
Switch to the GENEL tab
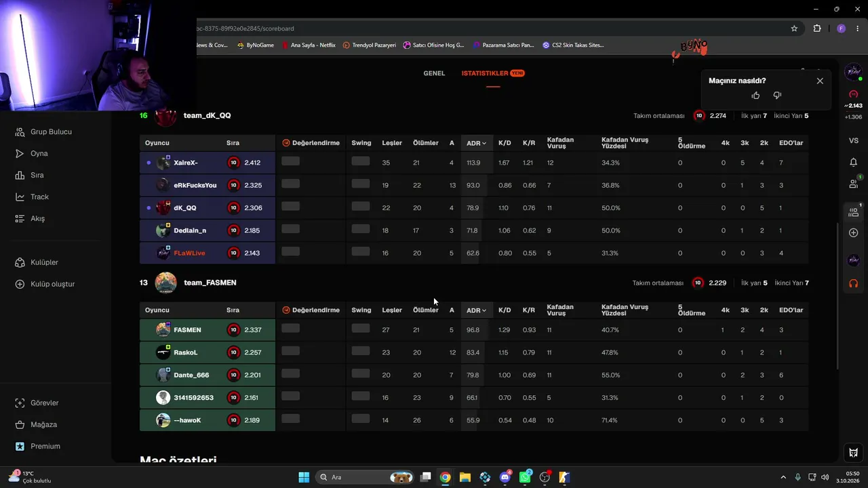[434, 73]
